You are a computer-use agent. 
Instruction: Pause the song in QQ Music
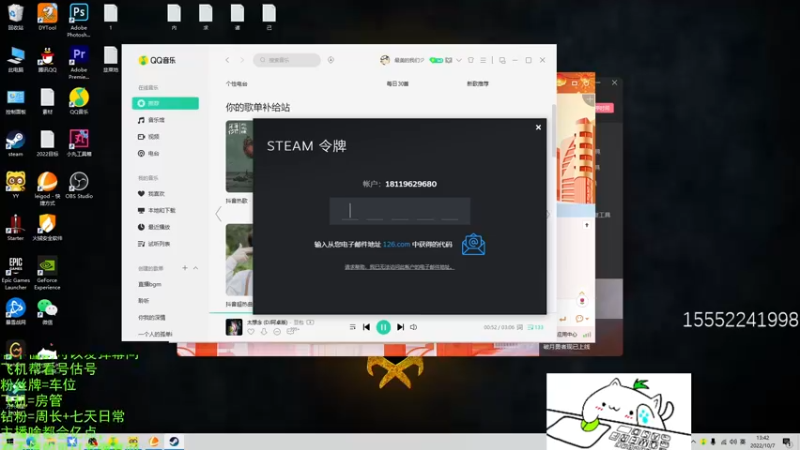[x=383, y=327]
